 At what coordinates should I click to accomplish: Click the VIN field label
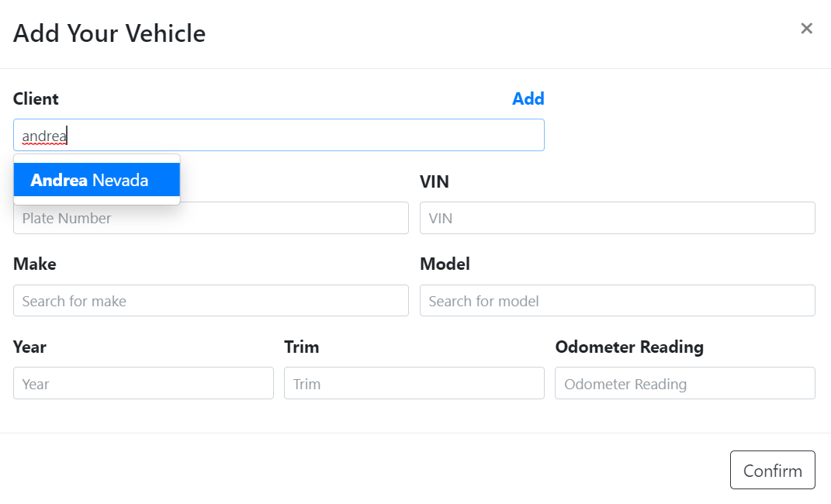(434, 181)
